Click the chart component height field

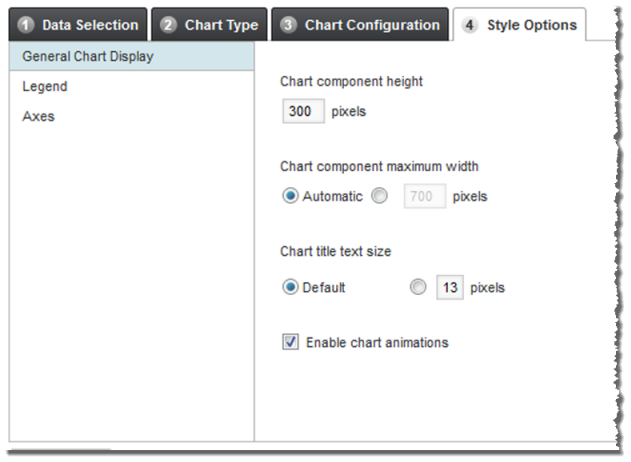[302, 111]
